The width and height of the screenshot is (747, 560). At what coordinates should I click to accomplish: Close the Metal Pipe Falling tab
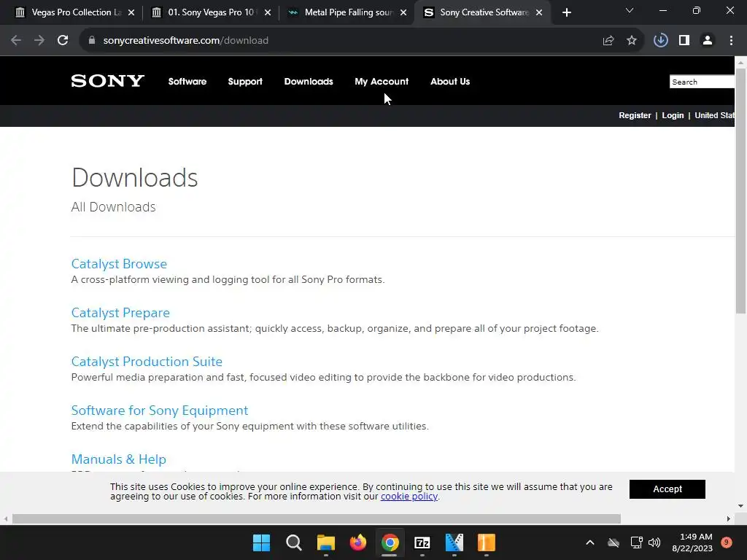403,13
